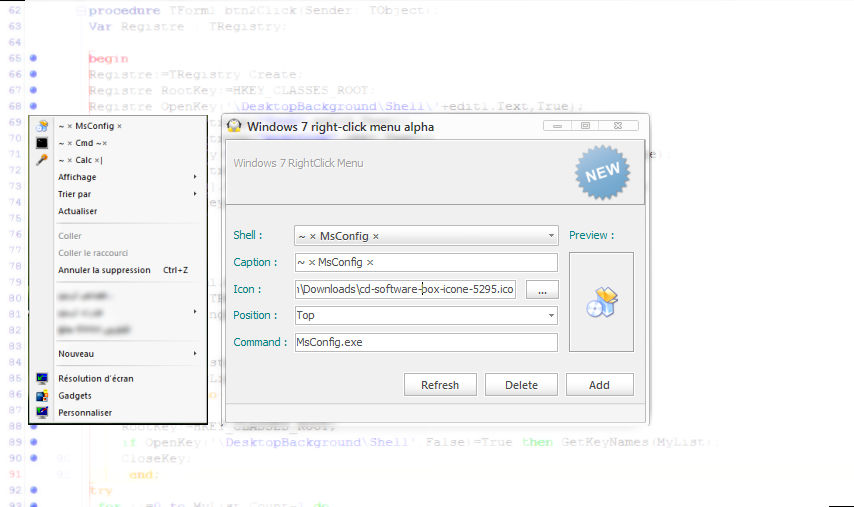The image size is (854, 507).
Task: Click the red 'begin' keyword in the code
Action: pyautogui.click(x=108, y=58)
